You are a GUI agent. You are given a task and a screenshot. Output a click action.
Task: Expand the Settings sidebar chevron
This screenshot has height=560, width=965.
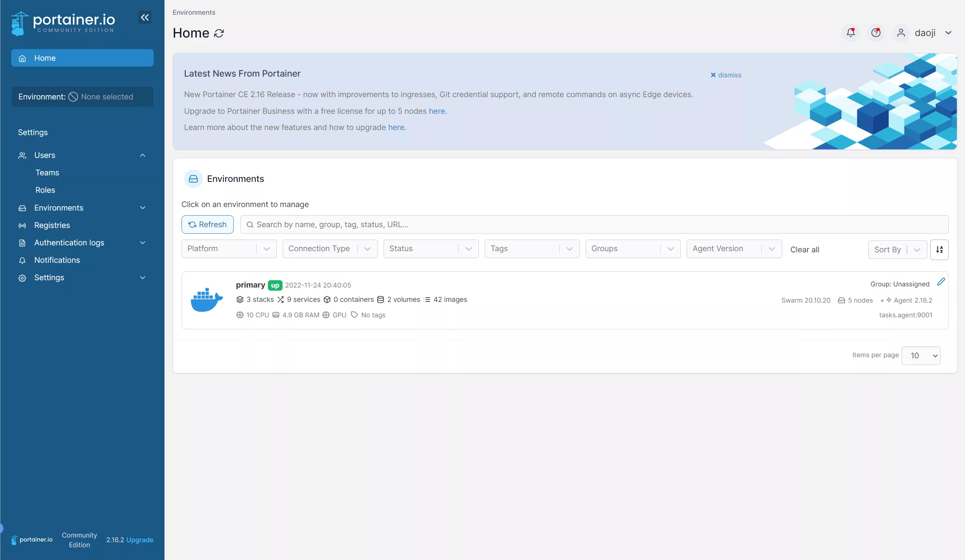[x=142, y=277]
